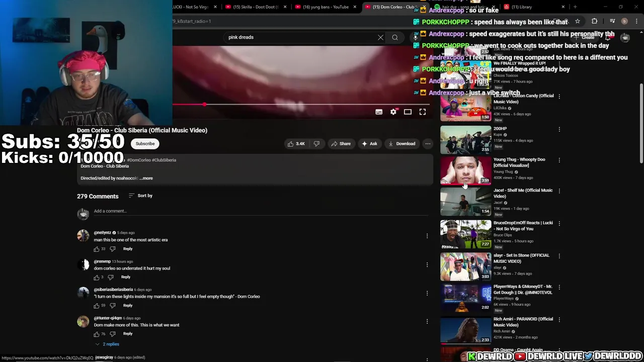Close the 'yung bans - YouTube' tab
This screenshot has height=362, width=644.
pos(355,7)
